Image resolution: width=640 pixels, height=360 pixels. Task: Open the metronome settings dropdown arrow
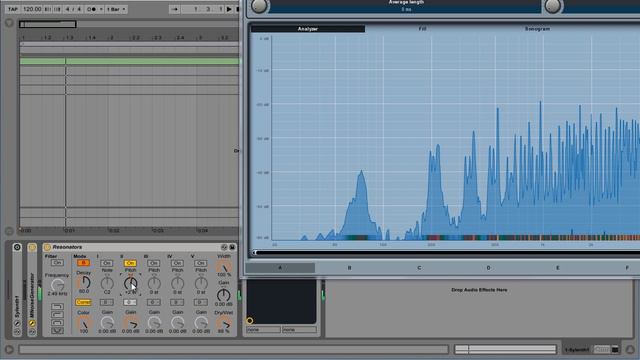pyautogui.click(x=101, y=9)
